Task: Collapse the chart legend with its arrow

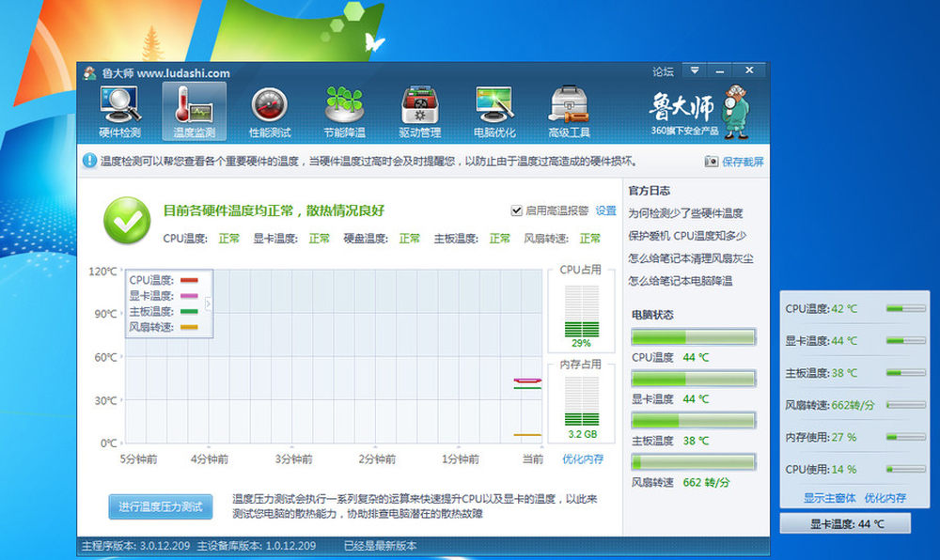Action: (208, 303)
